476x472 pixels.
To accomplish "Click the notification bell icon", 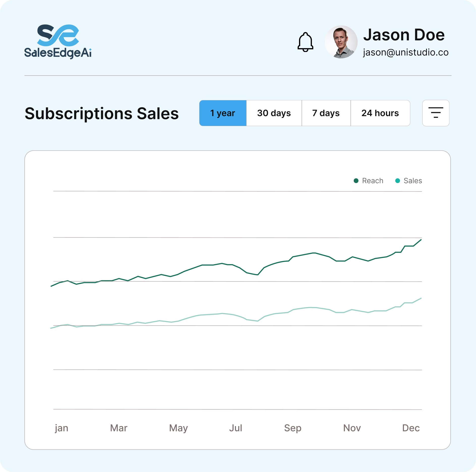I will click(x=305, y=42).
